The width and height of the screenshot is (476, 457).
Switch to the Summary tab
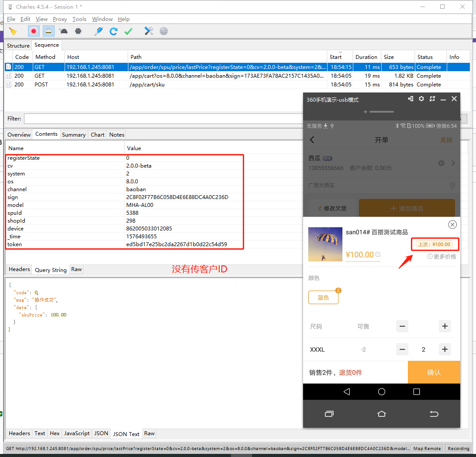74,135
